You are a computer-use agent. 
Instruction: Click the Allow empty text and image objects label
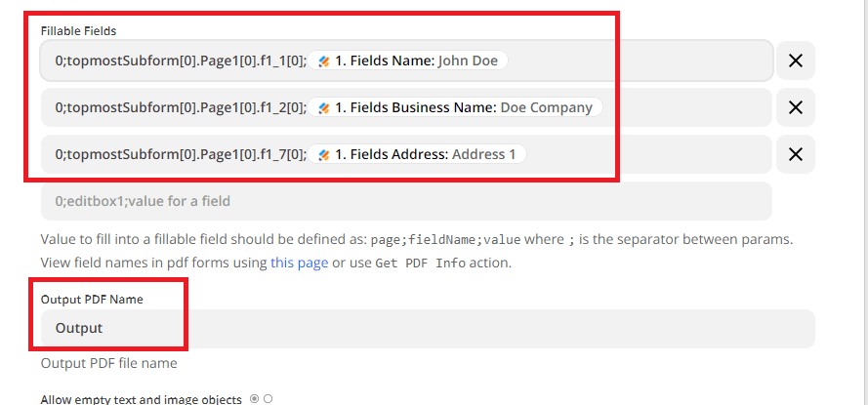141,399
